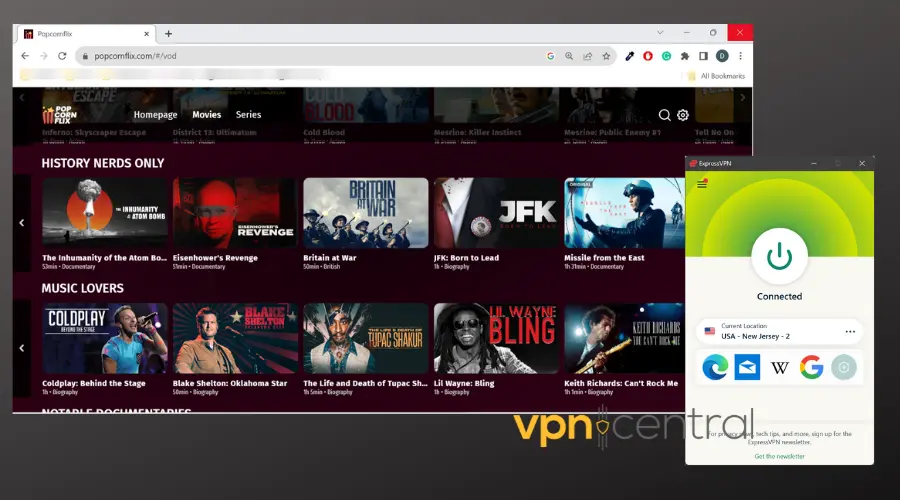Toggle the ExpressVPN power button off

pos(779,256)
